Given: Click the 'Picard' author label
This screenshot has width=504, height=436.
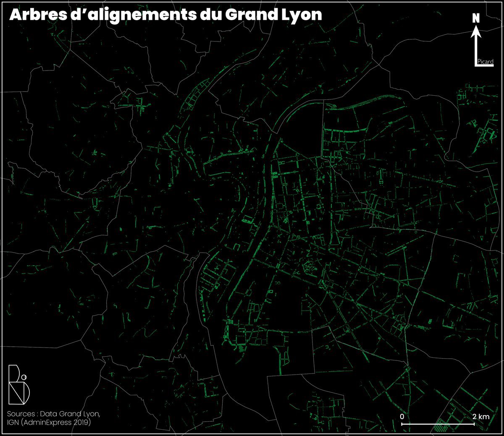Looking at the screenshot, I should [486, 62].
